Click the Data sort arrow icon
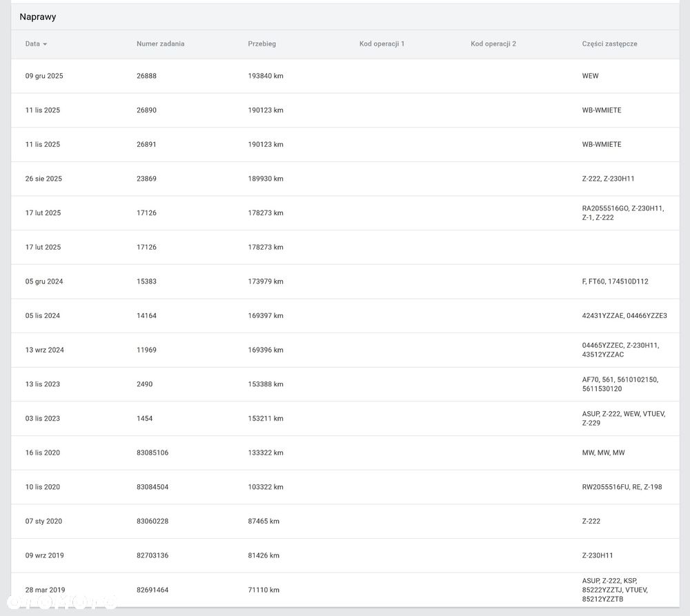 (x=45, y=44)
